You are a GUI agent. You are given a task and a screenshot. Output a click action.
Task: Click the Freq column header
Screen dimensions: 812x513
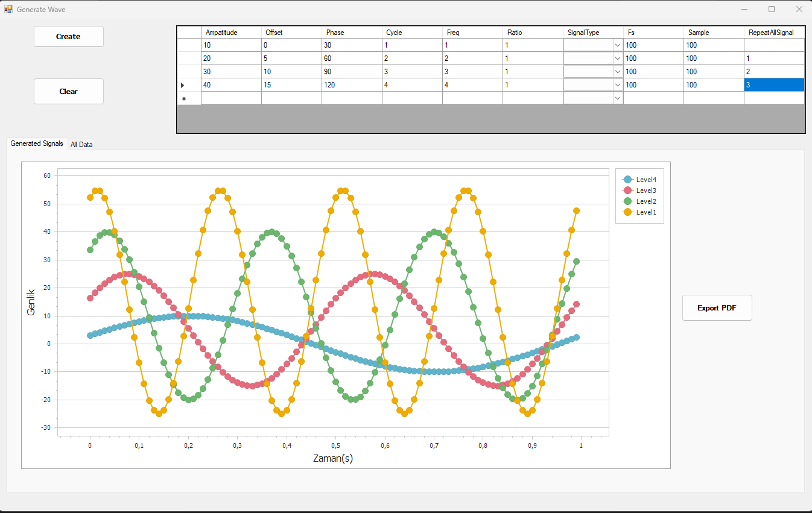tap(472, 33)
